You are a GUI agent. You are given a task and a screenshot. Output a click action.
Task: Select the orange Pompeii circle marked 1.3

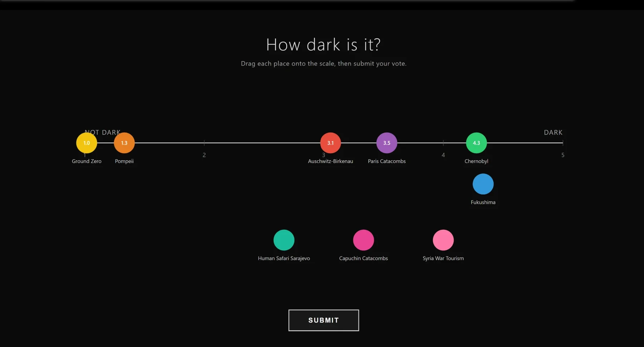click(124, 143)
